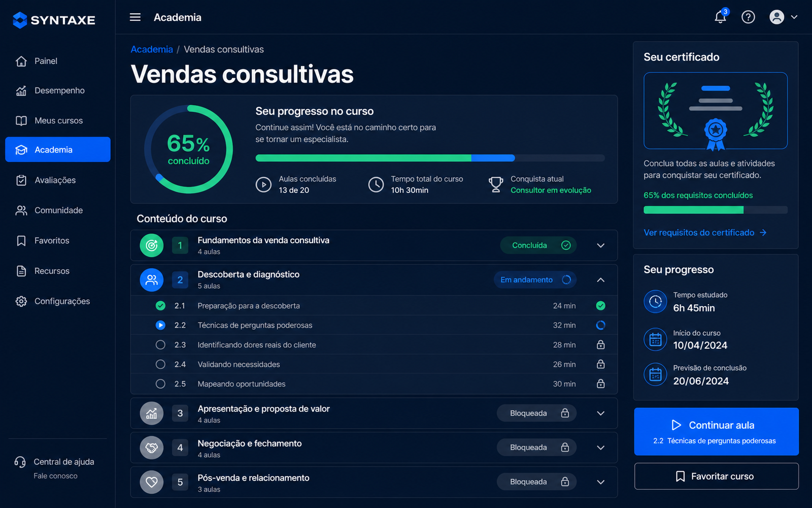Open the hamburger menu icon
The width and height of the screenshot is (812, 508).
(135, 17)
